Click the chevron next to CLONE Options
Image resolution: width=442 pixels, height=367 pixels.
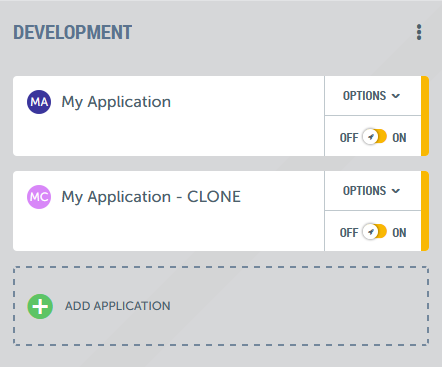tap(396, 191)
